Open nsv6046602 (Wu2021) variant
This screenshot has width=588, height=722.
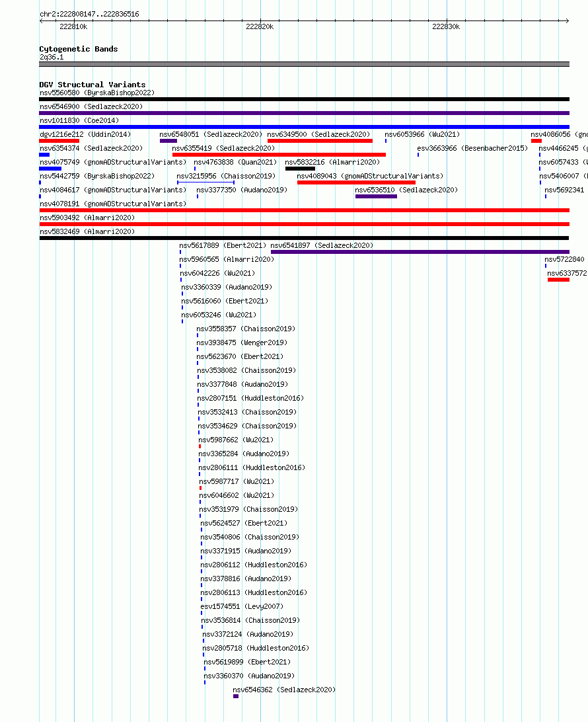tap(237, 495)
